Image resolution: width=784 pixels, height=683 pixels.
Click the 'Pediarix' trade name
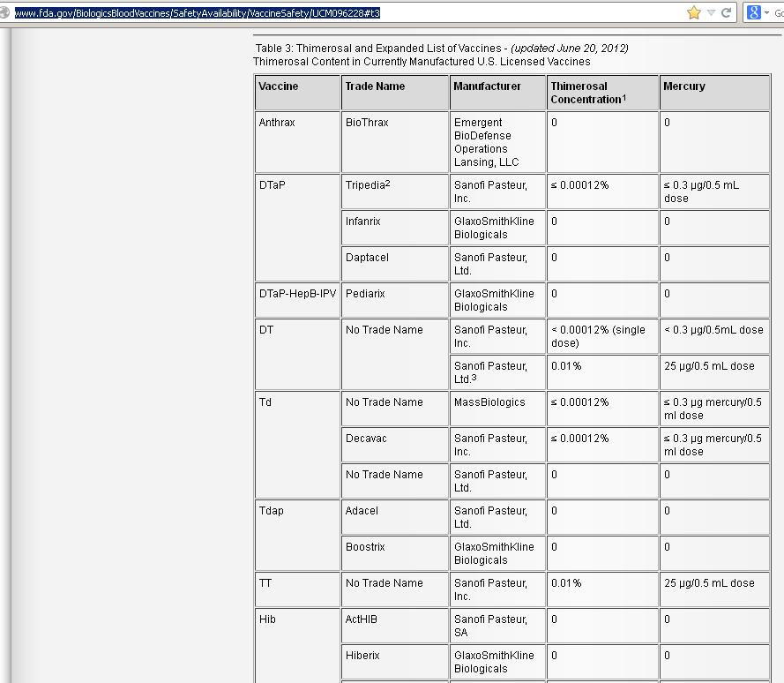tap(365, 294)
